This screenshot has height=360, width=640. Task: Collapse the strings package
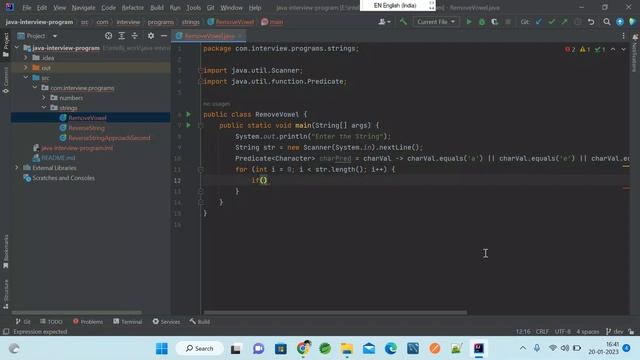pos(44,108)
